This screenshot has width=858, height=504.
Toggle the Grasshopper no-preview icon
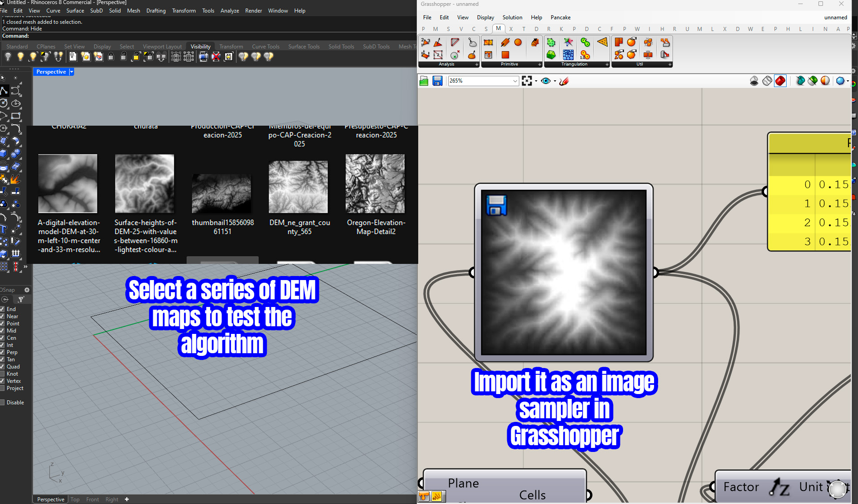pyautogui.click(x=754, y=81)
